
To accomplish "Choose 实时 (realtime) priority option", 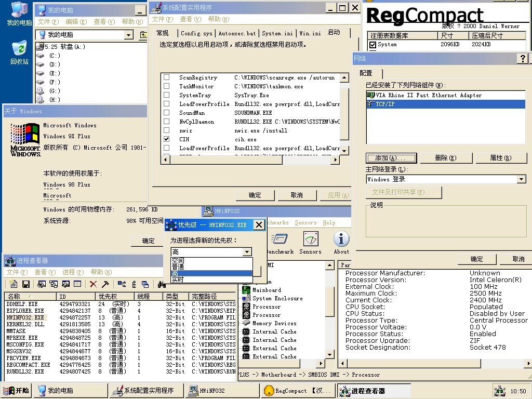I will tap(211, 279).
